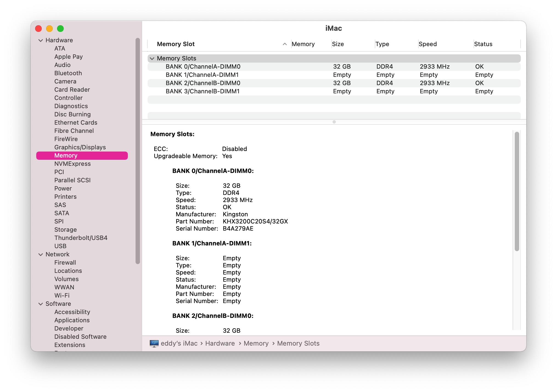Click the Status column header
Screen dimensions: 557x392
point(483,44)
